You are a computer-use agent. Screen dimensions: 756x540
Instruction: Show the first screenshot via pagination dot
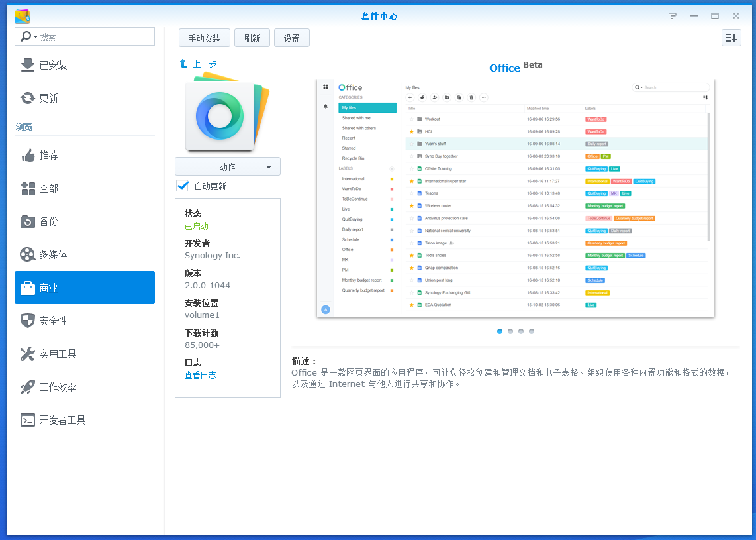500,331
